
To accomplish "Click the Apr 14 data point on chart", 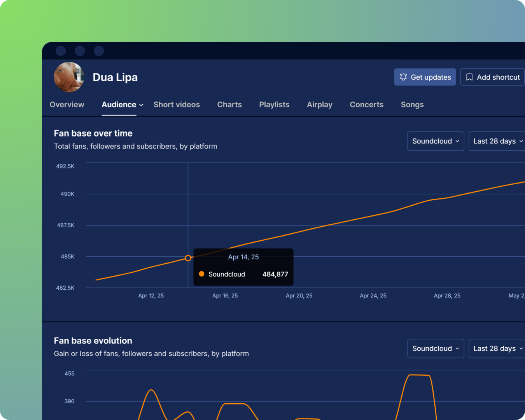I will (188, 258).
